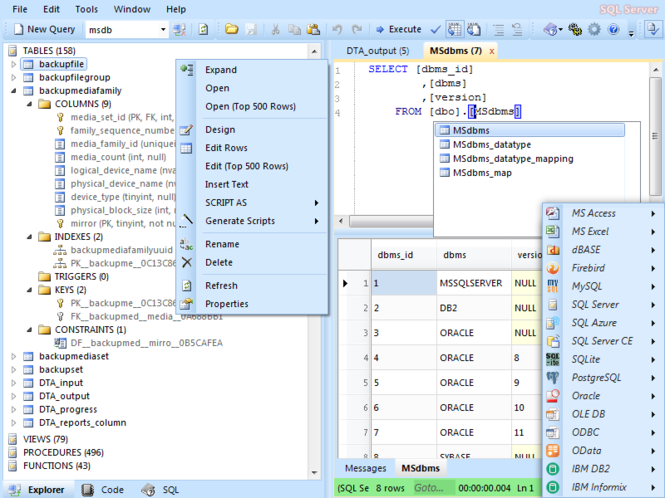The width and height of the screenshot is (665, 498).
Task: Open the Help menu
Action: click(176, 9)
